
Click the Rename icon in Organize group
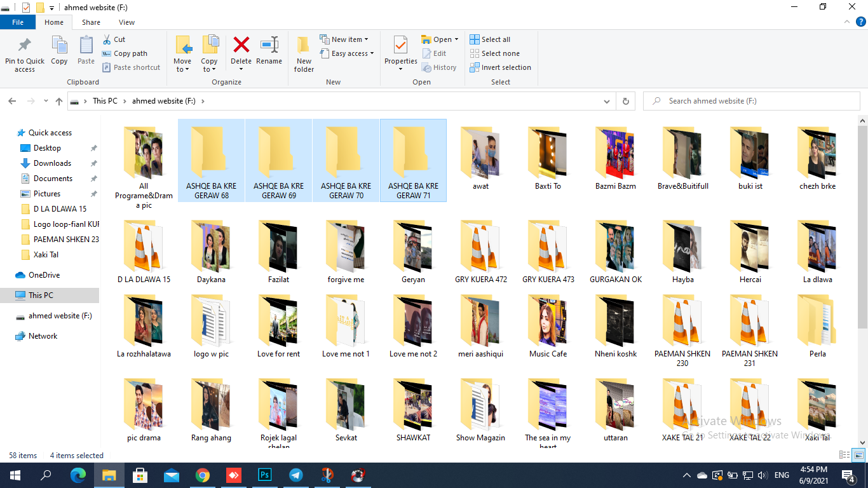point(269,46)
